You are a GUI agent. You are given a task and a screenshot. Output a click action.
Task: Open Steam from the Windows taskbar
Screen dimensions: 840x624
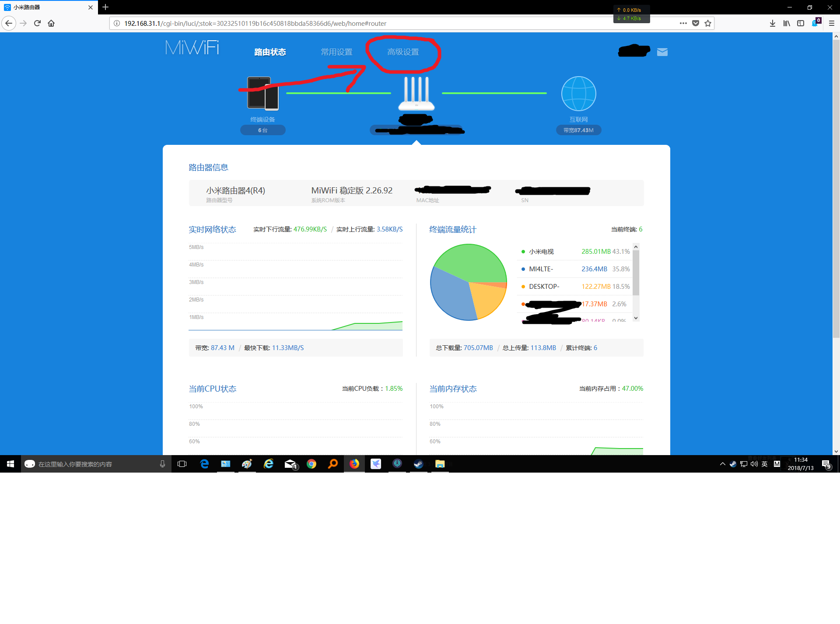coord(418,464)
